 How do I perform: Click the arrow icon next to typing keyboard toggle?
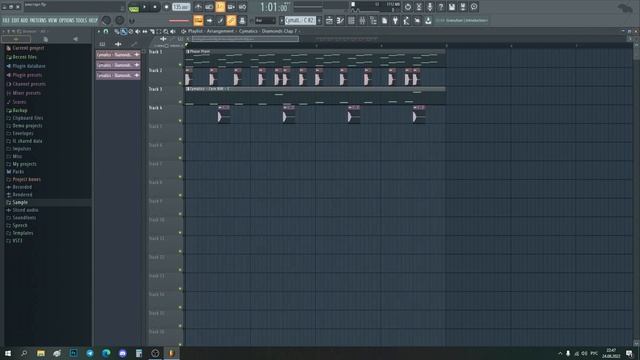209,20
